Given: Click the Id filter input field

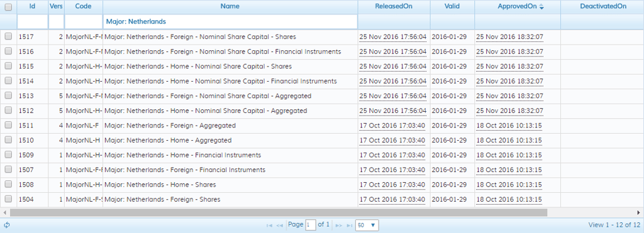Looking at the screenshot, I should pos(33,22).
